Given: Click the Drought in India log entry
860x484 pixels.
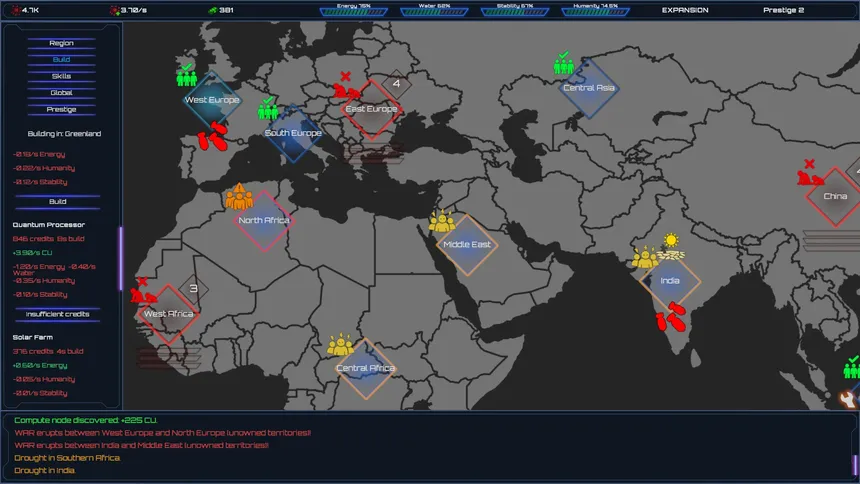Looking at the screenshot, I should [44, 471].
